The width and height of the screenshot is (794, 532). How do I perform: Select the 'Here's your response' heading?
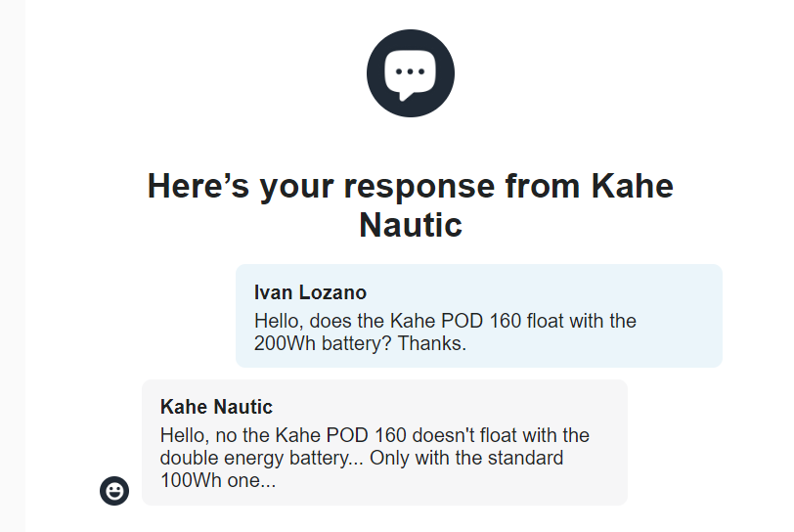pos(410,204)
